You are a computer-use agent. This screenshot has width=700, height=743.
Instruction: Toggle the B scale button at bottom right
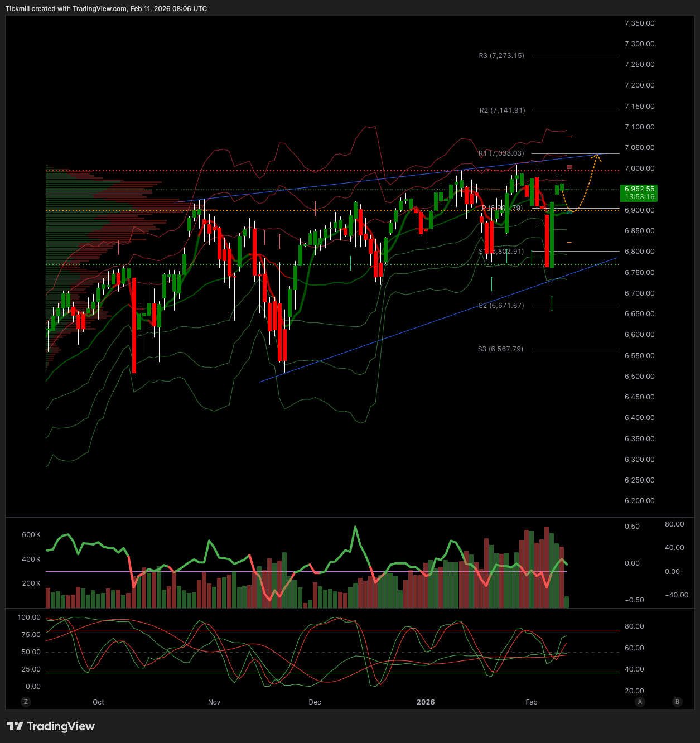678,702
